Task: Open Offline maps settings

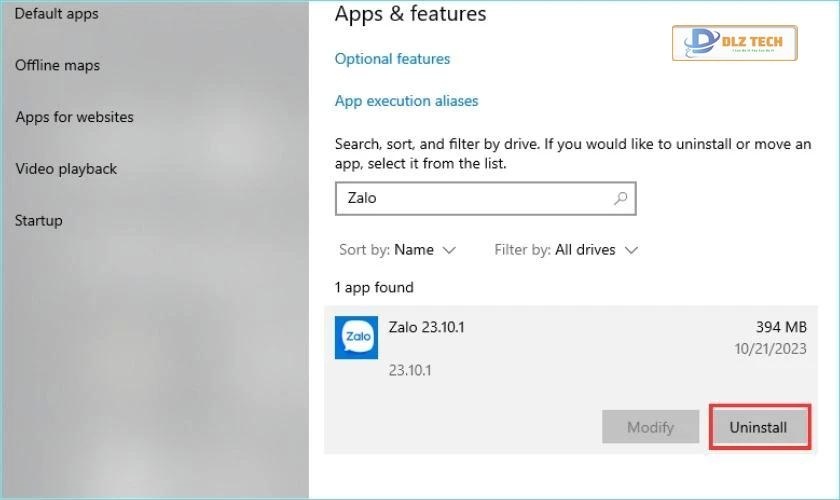Action: coord(57,65)
